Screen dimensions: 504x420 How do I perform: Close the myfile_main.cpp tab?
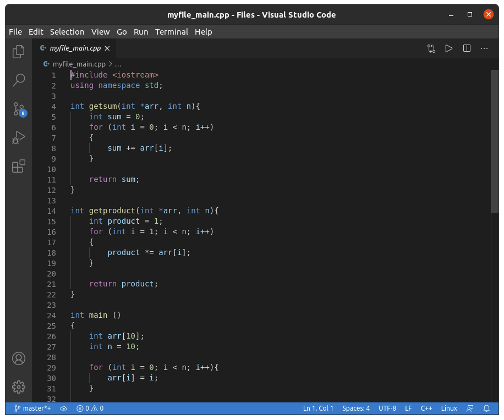107,48
